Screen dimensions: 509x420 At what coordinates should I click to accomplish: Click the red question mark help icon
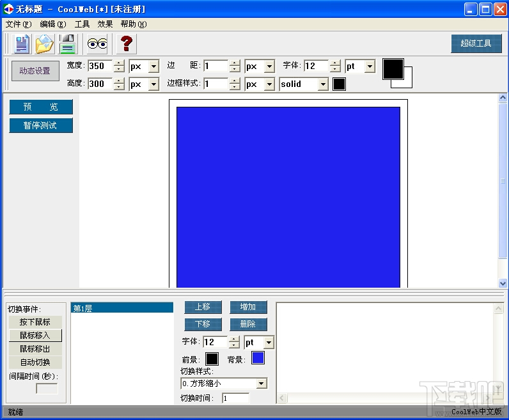click(x=126, y=44)
